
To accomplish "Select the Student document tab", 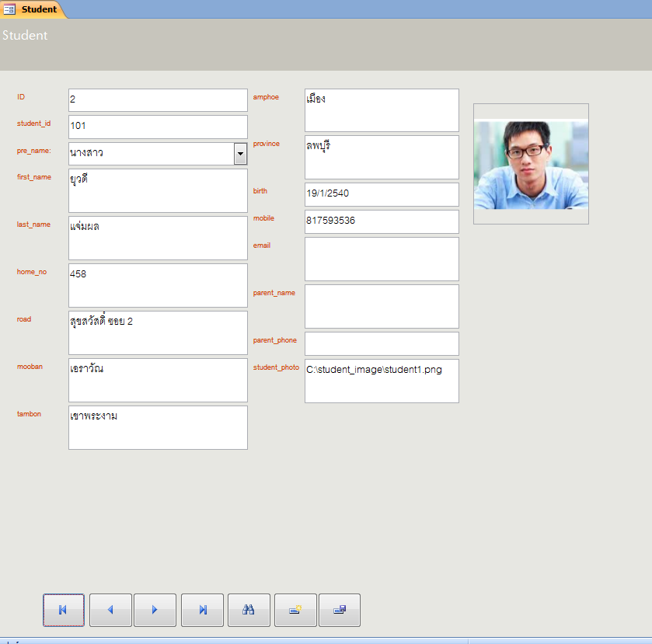I will [x=33, y=9].
